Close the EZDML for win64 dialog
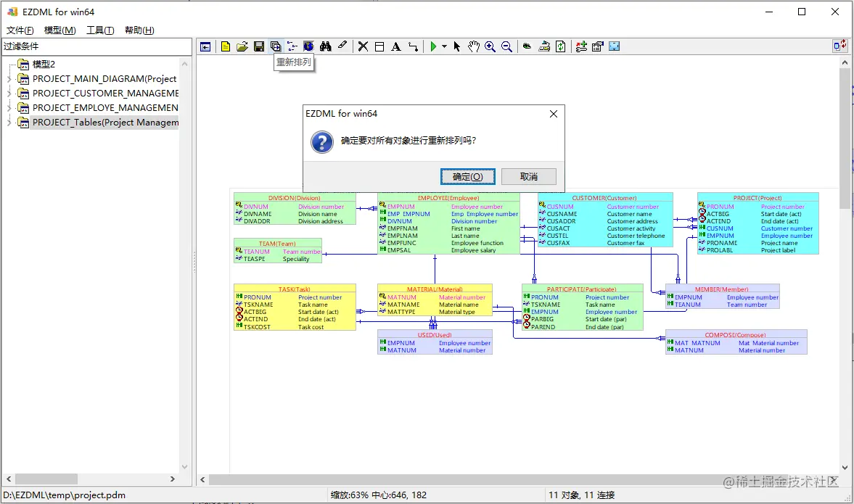 (554, 114)
